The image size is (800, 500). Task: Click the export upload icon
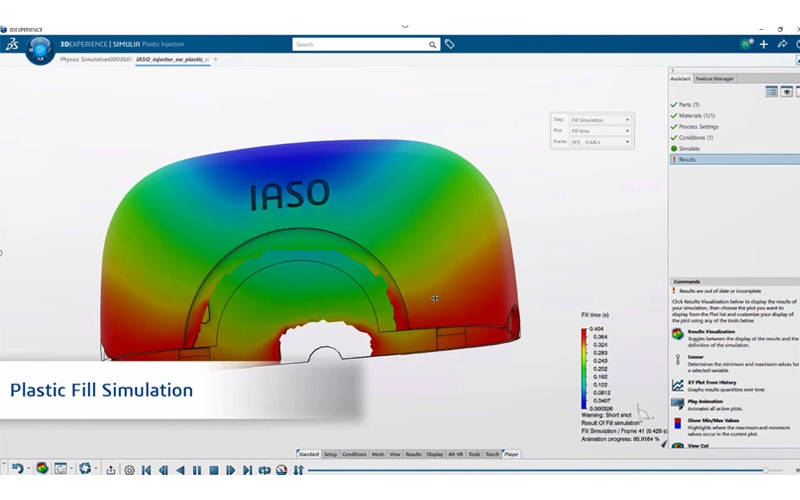coord(111,470)
